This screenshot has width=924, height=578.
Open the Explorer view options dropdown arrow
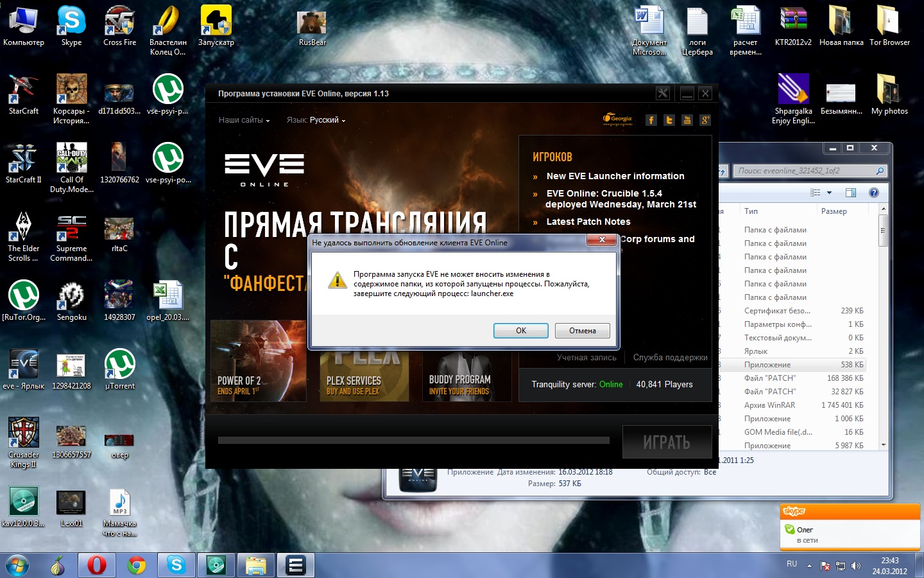pyautogui.click(x=829, y=193)
